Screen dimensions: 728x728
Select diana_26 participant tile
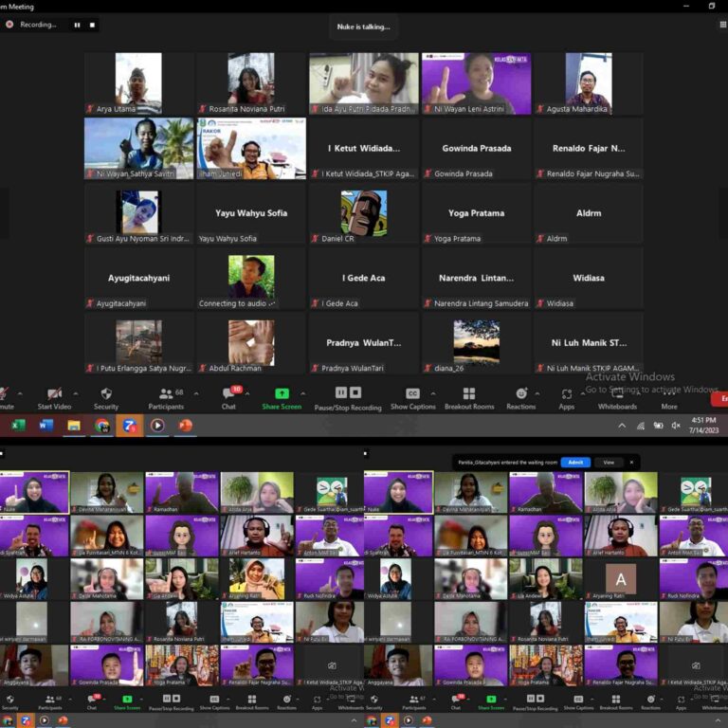click(477, 342)
